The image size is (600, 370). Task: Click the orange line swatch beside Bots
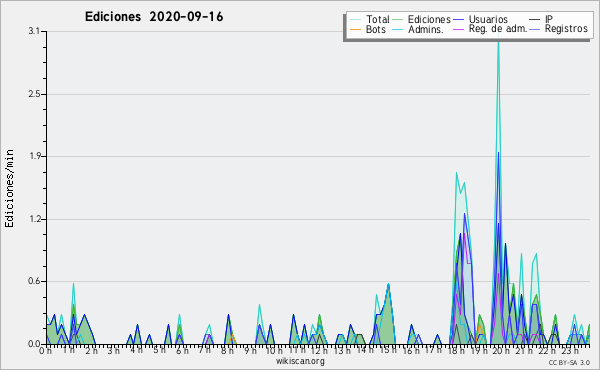coord(355,29)
